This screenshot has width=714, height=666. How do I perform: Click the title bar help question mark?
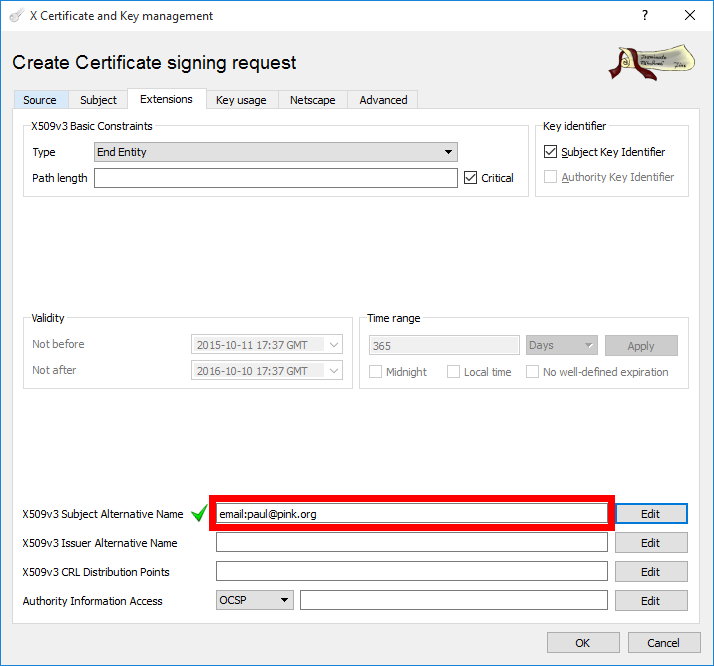[644, 16]
